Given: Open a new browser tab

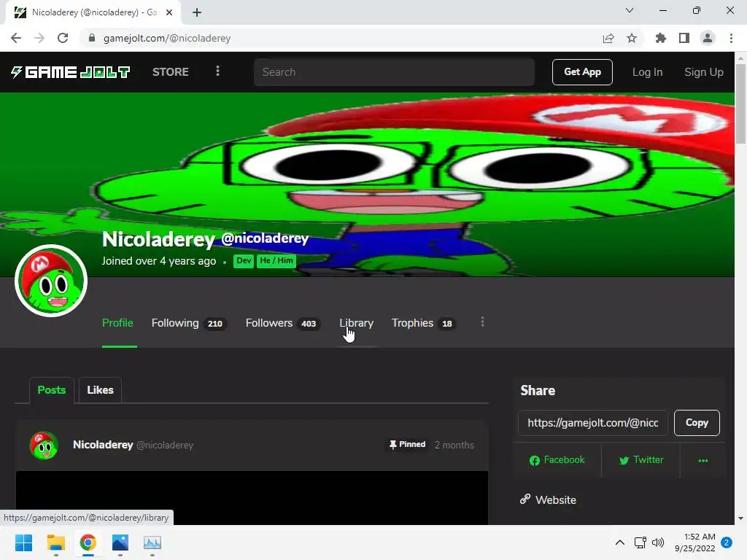Looking at the screenshot, I should (197, 12).
